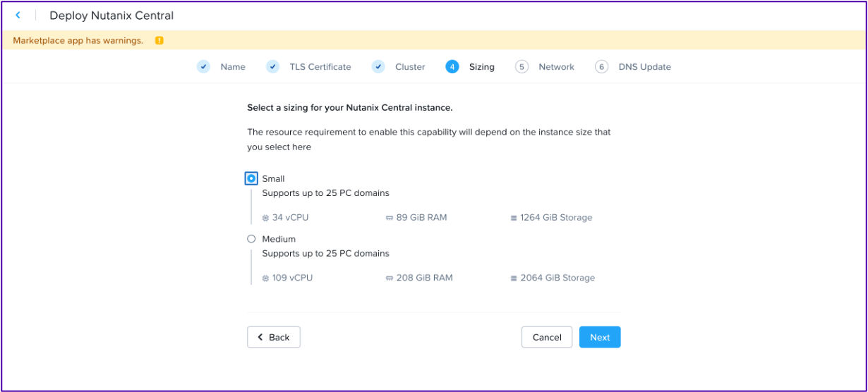Click the Cancel button
868x392 pixels.
pyautogui.click(x=547, y=337)
